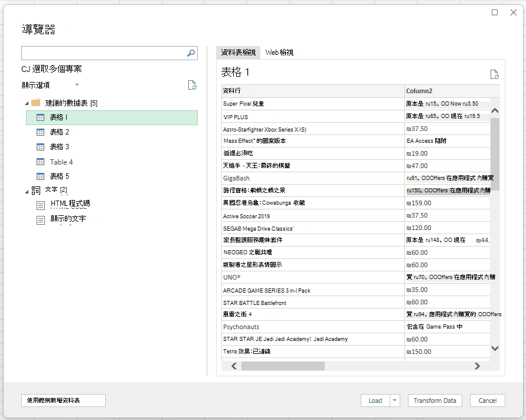Click the EA Access 隨附 cell
Screen dimensions: 526x420
[x=447, y=141]
